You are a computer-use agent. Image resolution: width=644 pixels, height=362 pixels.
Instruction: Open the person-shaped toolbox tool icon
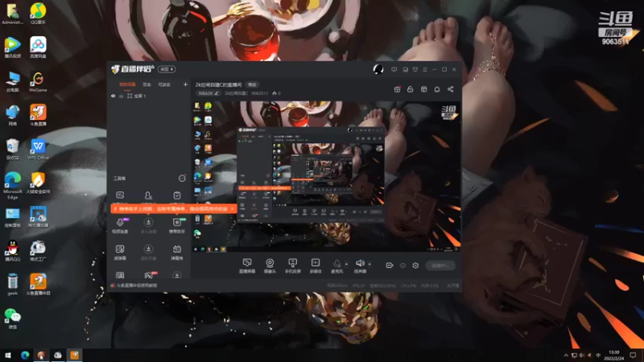[148, 195]
